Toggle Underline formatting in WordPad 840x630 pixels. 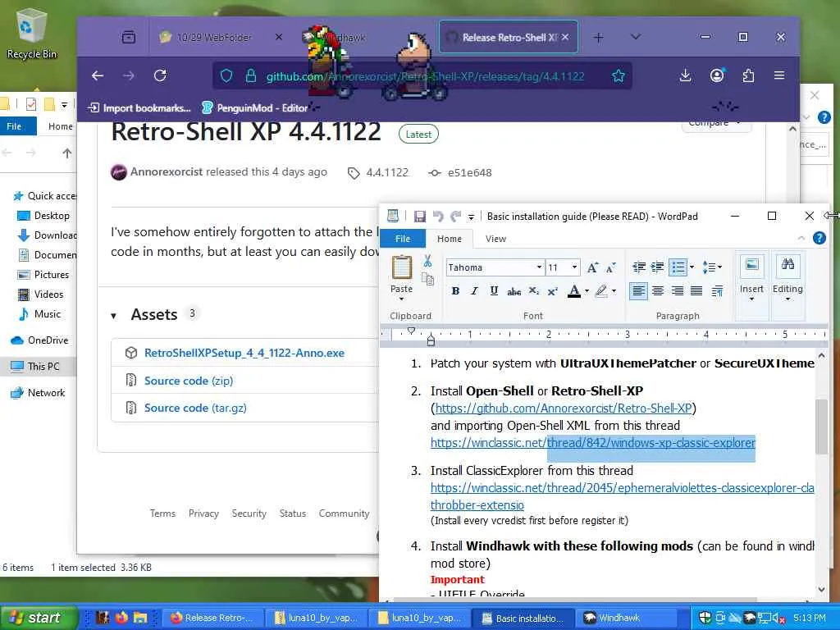[x=494, y=291]
